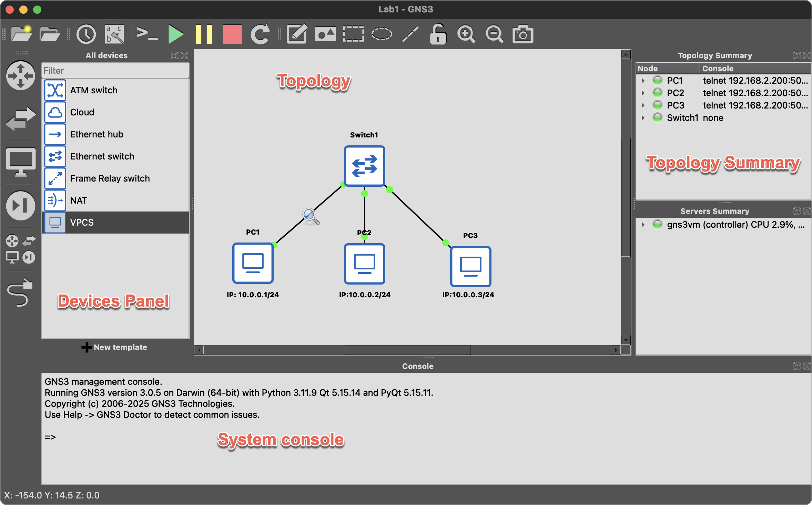Click the device Filter input field
812x505 pixels.
115,71
